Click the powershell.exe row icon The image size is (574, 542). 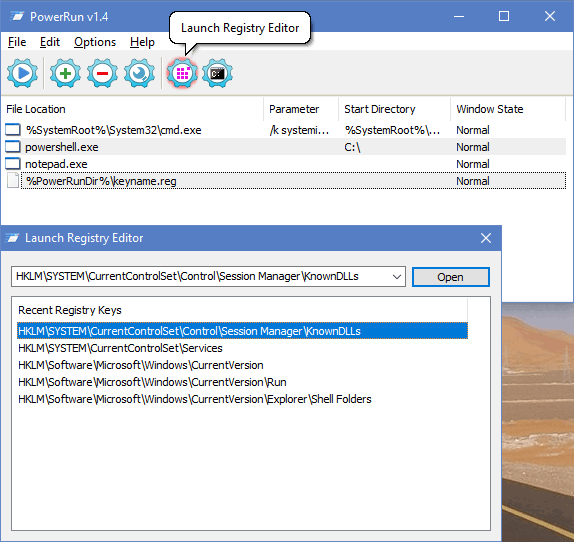click(x=13, y=147)
